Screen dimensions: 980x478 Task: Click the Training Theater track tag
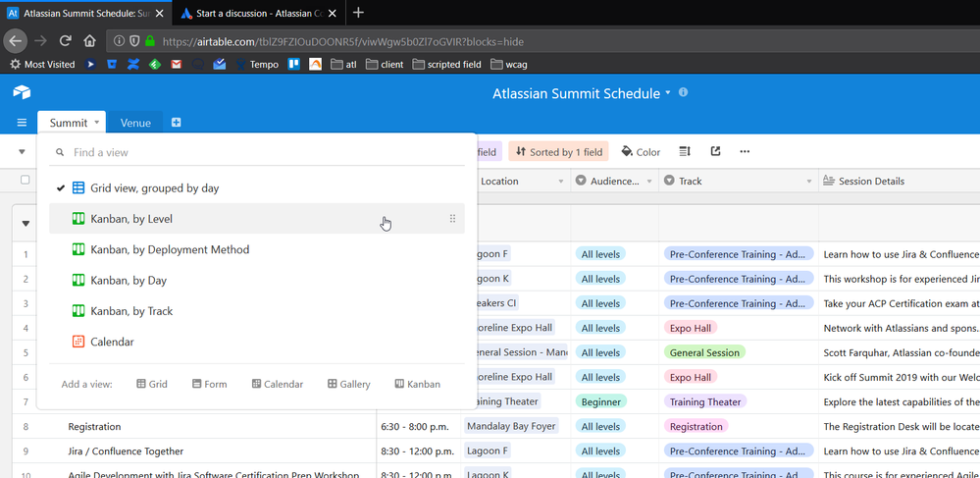pos(705,401)
